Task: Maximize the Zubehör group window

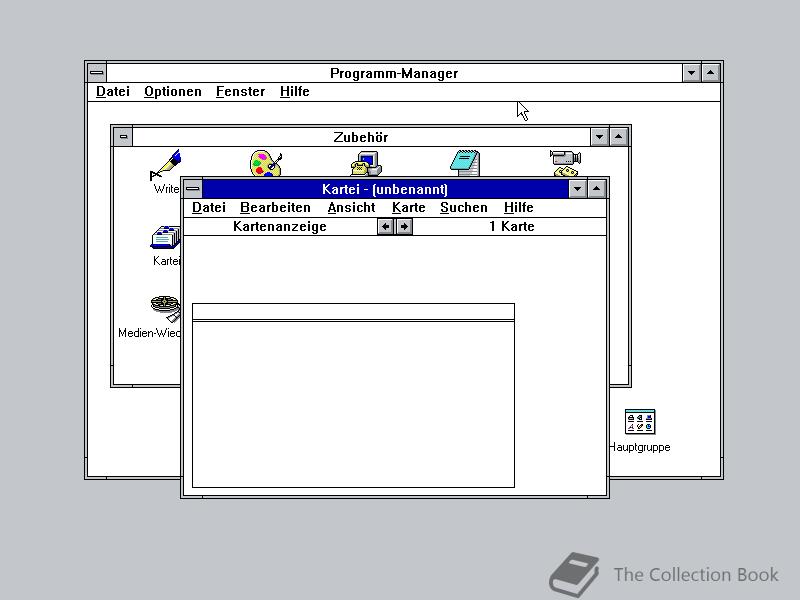Action: coord(618,137)
